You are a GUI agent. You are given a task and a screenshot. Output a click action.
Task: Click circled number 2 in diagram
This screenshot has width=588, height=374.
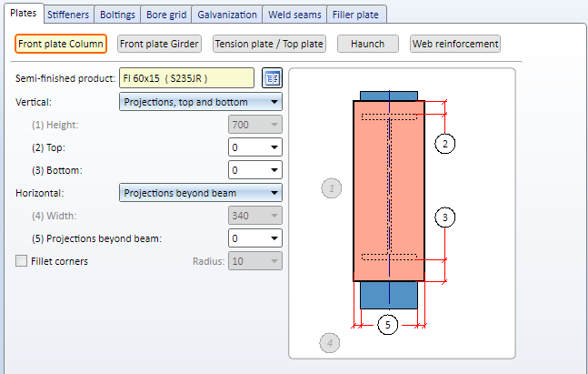(x=443, y=144)
